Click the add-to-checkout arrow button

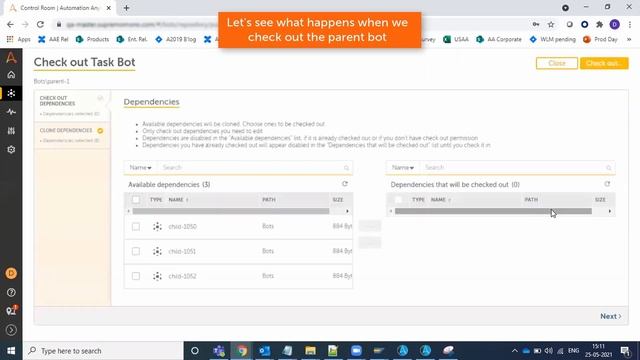coord(370,226)
